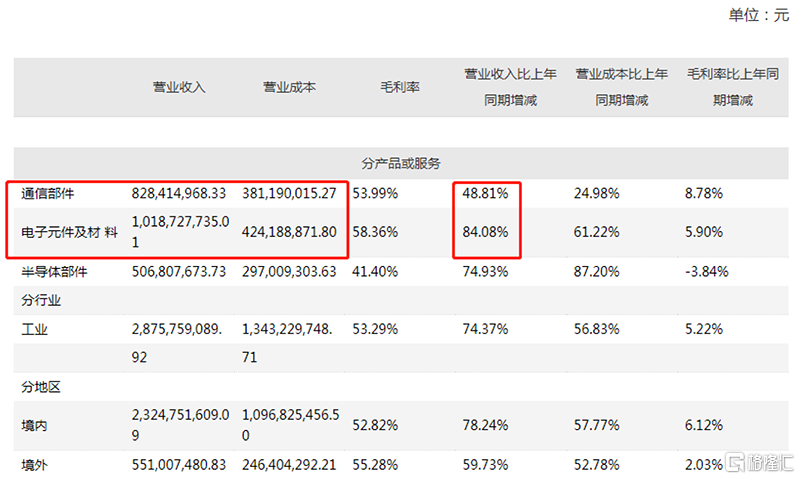Click cost growth 57.77%
The image size is (800, 479).
596,425
